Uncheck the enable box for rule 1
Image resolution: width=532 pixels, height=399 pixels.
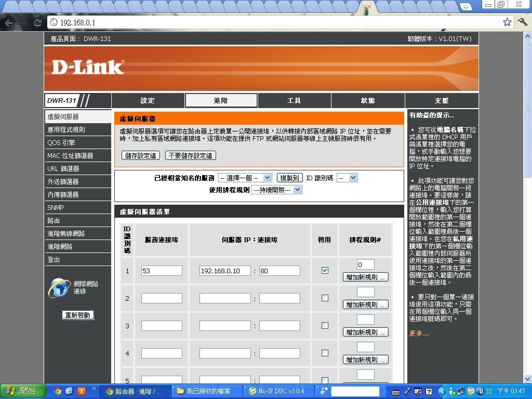325,271
